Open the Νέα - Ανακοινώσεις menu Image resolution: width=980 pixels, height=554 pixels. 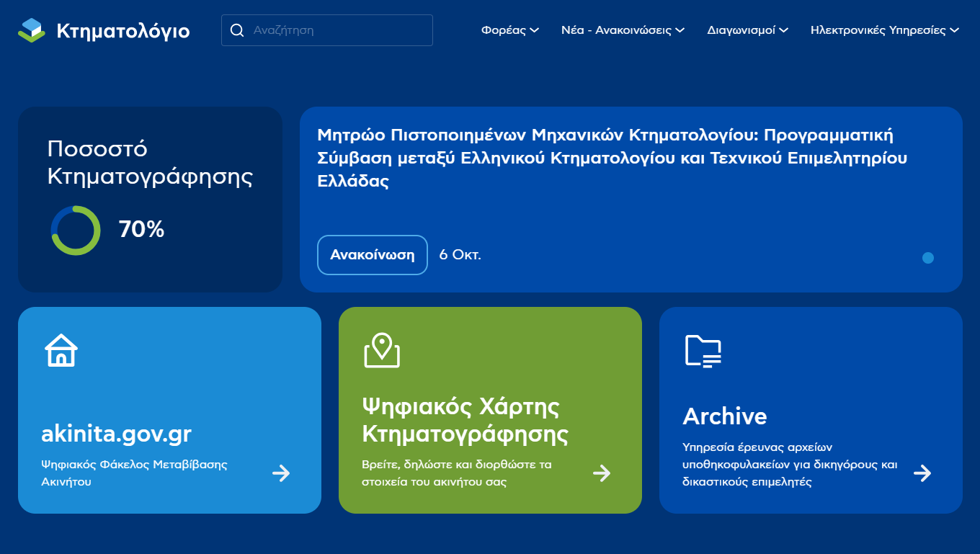coord(623,30)
